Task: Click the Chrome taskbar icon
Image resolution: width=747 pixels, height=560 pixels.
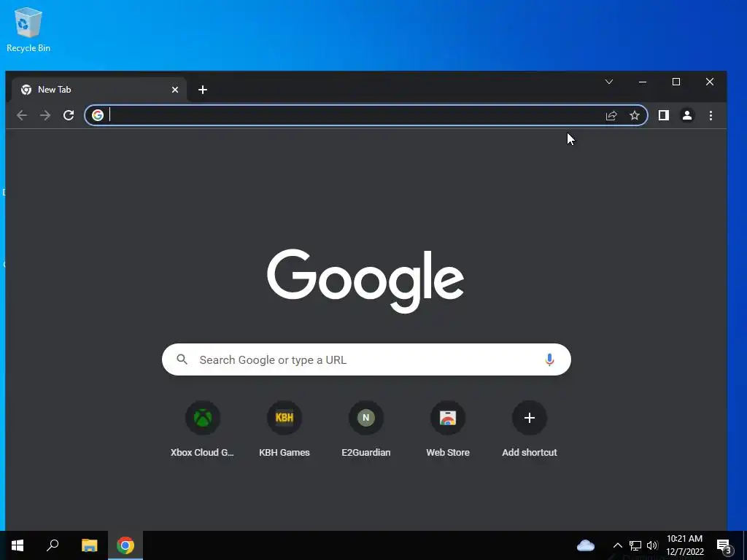Action: click(x=125, y=545)
